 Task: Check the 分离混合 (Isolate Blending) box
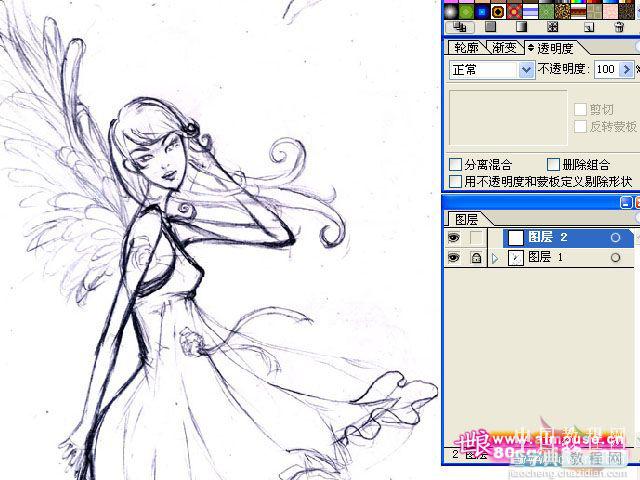[455, 165]
